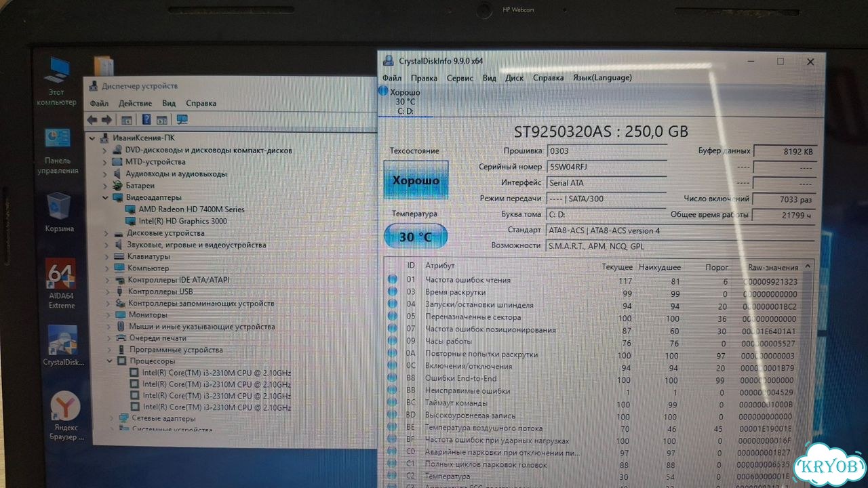Collapse the Процессоры node
The height and width of the screenshot is (488, 868).
click(111, 361)
